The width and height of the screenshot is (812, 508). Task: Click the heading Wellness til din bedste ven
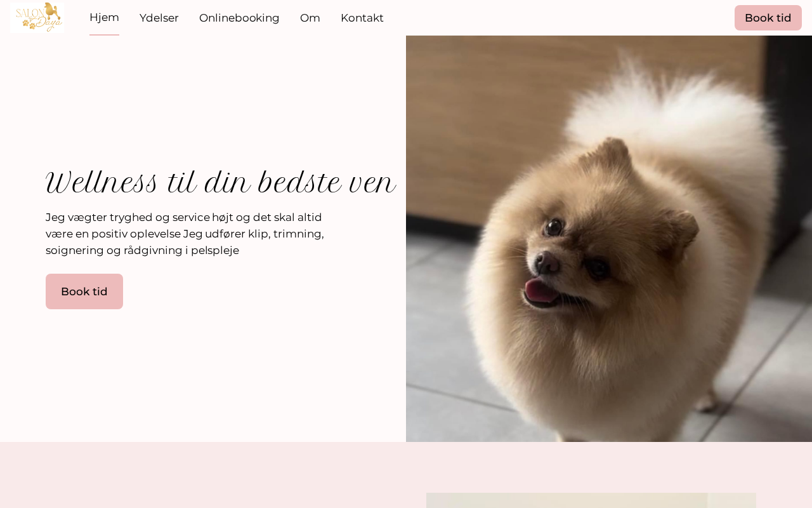coord(221,183)
